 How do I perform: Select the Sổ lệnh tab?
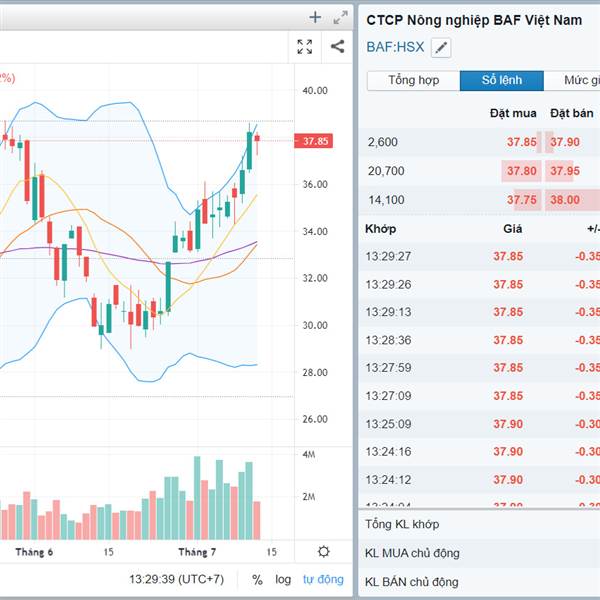[x=502, y=81]
